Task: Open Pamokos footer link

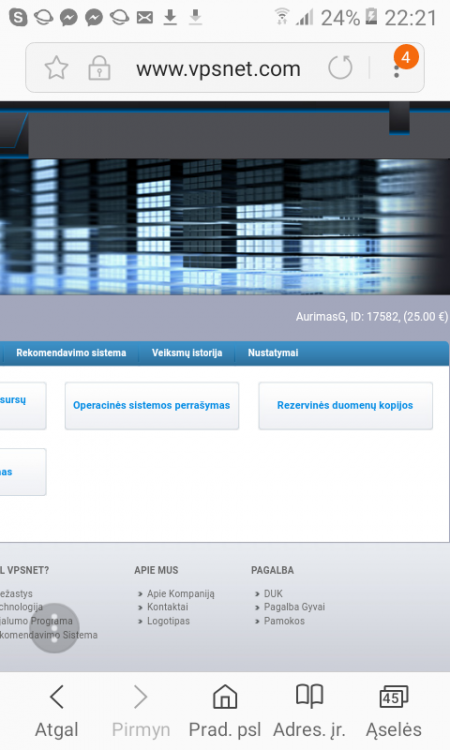Action: [x=284, y=621]
